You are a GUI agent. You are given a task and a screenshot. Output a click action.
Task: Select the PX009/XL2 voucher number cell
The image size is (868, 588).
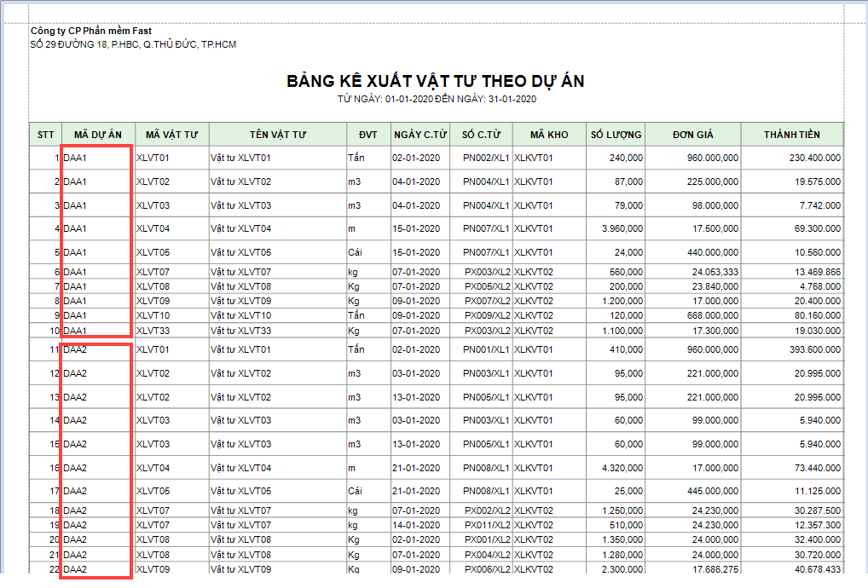[486, 315]
